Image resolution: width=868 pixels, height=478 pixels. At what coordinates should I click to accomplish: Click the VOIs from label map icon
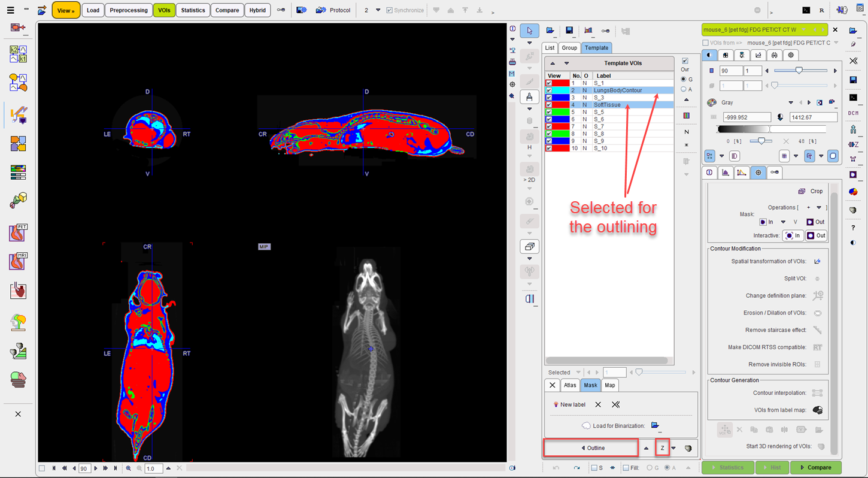click(x=817, y=410)
